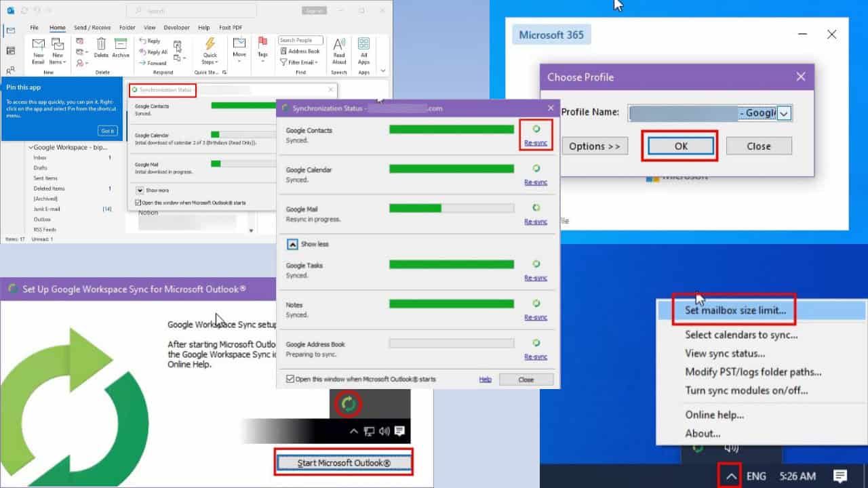Click OK in Choose Profile dialog

681,146
